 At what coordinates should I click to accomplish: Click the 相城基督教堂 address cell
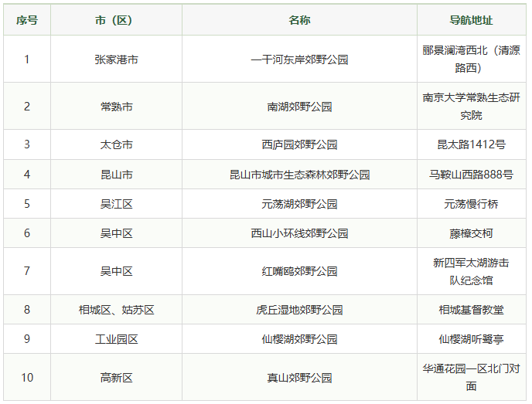(x=471, y=310)
